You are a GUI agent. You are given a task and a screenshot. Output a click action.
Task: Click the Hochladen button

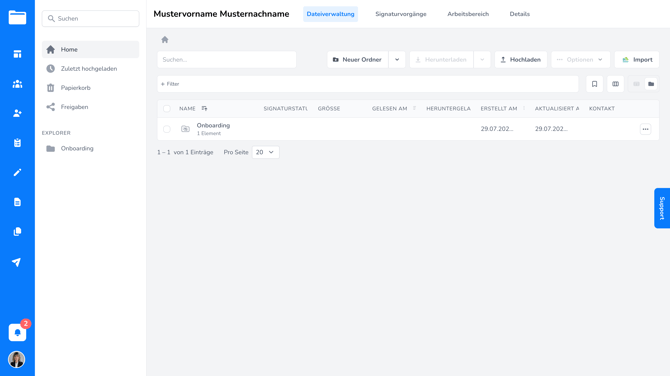pos(521,60)
